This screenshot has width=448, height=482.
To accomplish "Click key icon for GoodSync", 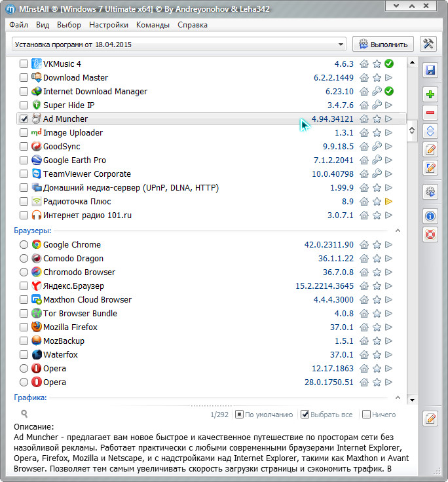I will click(x=377, y=146).
